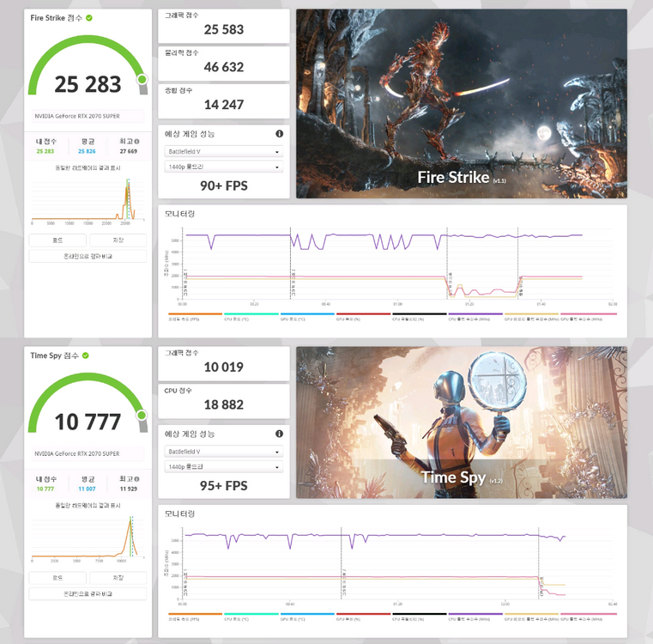Toggle the blue GPU 온도 legend in Time Spy monitoring
The height and width of the screenshot is (644, 653).
307,617
